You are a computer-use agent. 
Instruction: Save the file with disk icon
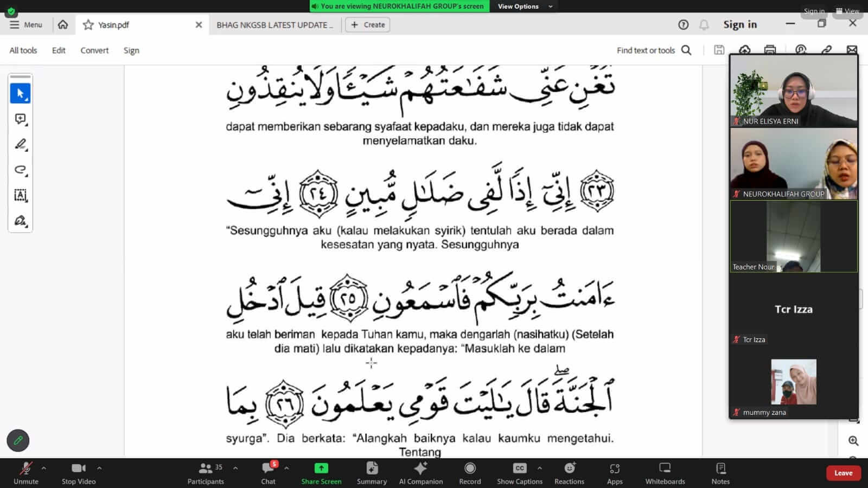(719, 50)
